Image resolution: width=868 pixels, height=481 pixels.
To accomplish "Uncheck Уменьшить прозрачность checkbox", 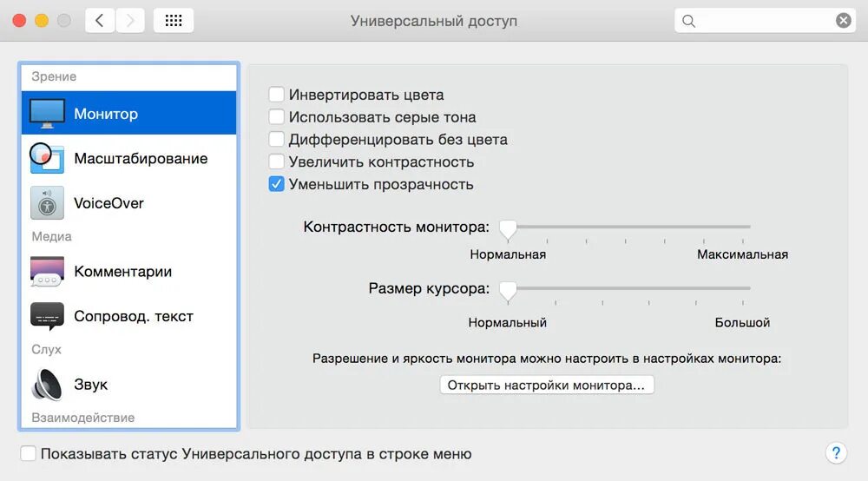I will 276,184.
